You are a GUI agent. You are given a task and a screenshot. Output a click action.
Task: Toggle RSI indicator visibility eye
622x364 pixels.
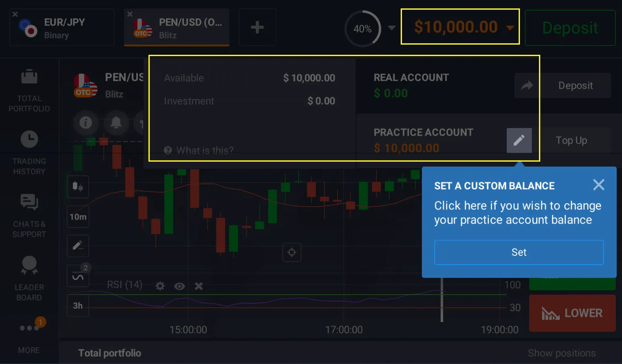coord(179,286)
